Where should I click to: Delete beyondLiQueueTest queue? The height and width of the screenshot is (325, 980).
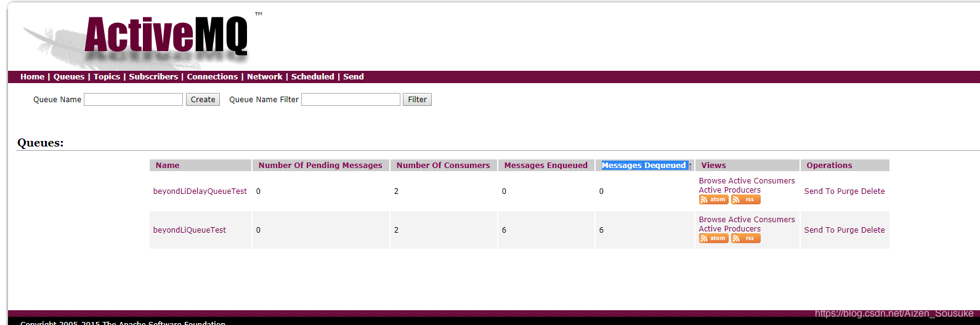point(873,230)
